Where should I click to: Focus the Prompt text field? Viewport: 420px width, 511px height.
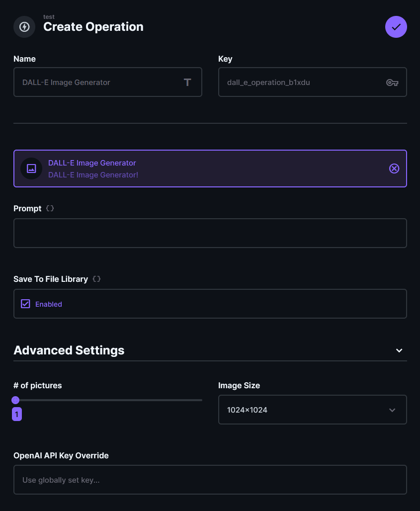(210, 233)
